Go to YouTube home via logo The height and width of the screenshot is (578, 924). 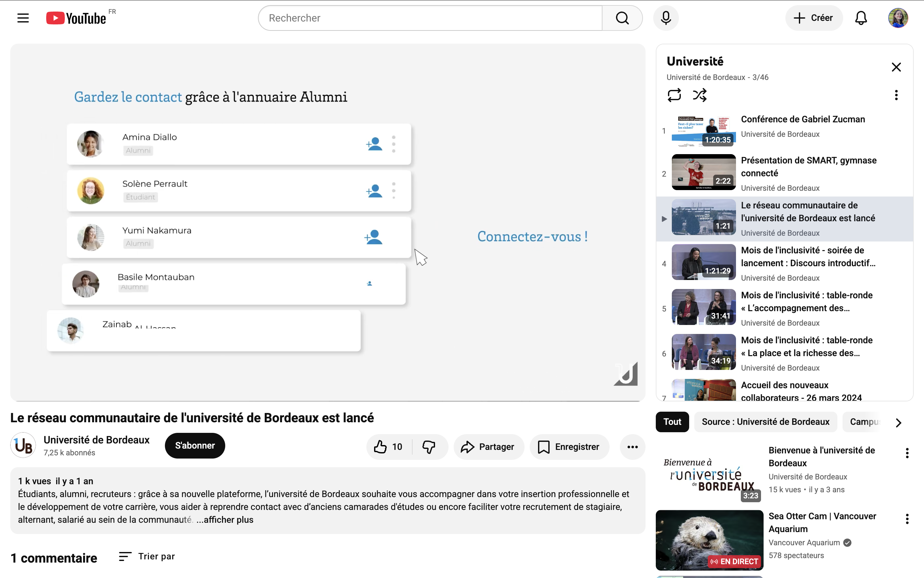pyautogui.click(x=76, y=18)
